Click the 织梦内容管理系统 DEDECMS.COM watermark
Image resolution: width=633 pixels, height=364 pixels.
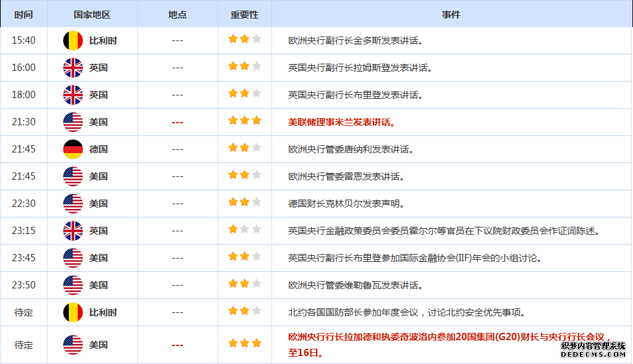click(x=593, y=349)
